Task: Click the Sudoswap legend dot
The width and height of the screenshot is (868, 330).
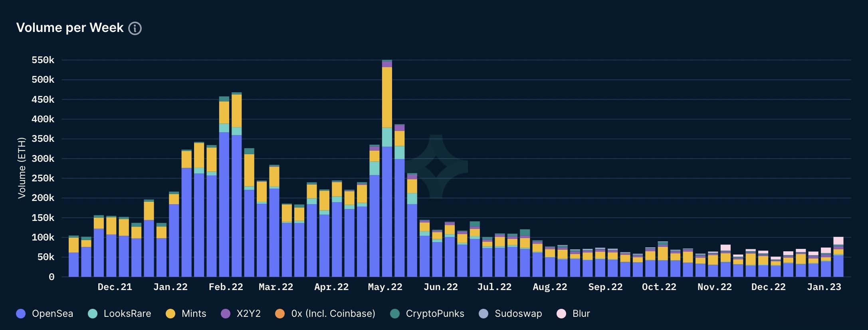Action: point(484,314)
